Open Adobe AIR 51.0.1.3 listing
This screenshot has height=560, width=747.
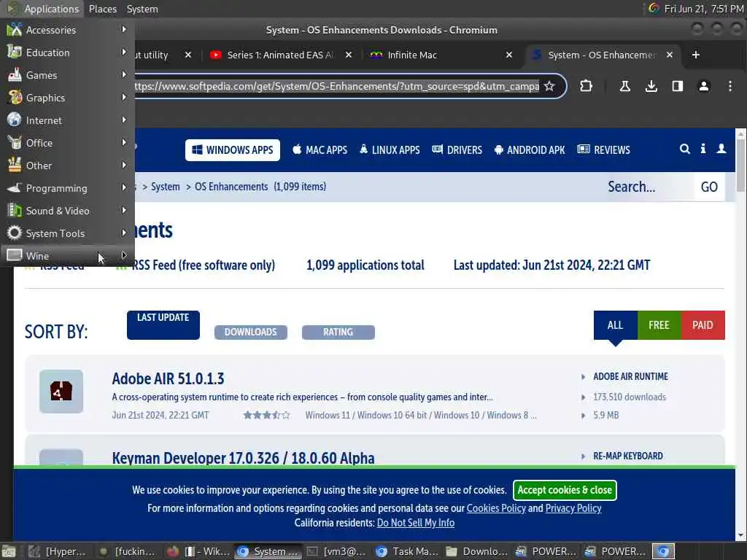(x=169, y=378)
